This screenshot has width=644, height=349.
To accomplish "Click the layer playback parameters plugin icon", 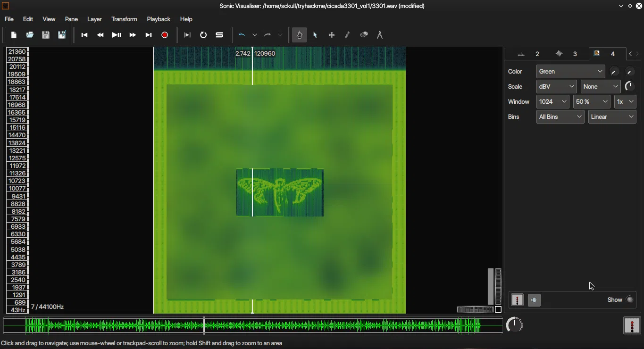I will pos(534,300).
